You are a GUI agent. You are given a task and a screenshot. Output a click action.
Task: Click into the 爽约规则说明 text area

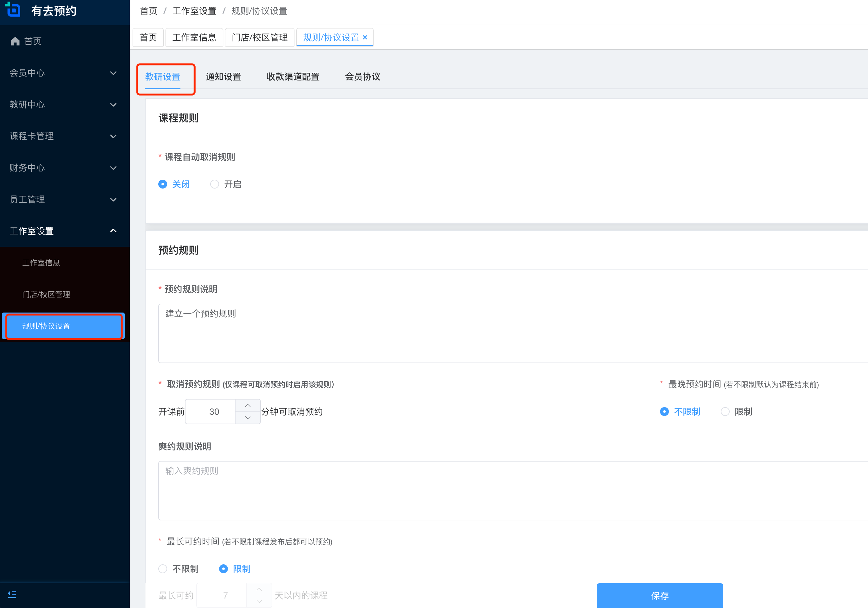(x=513, y=491)
